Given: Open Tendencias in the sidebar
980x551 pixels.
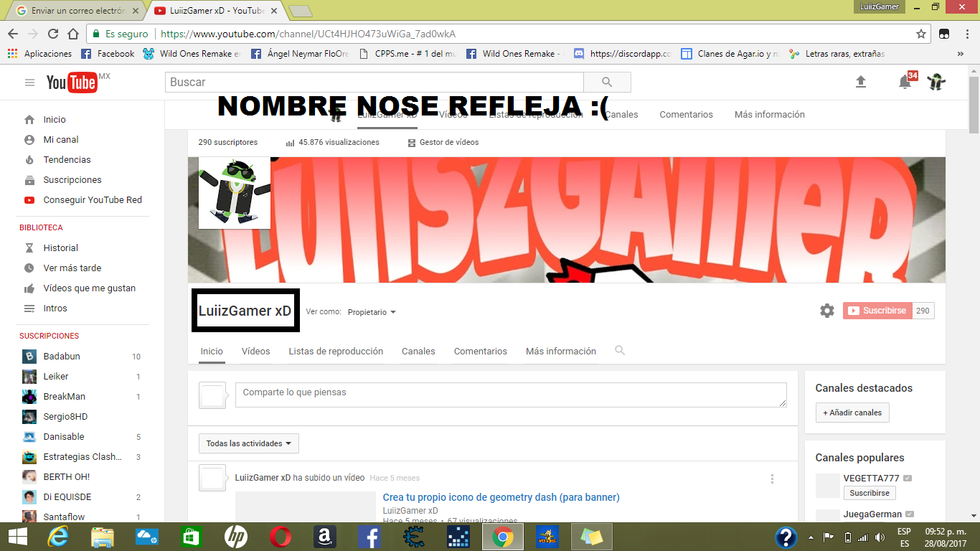Looking at the screenshot, I should coord(67,160).
